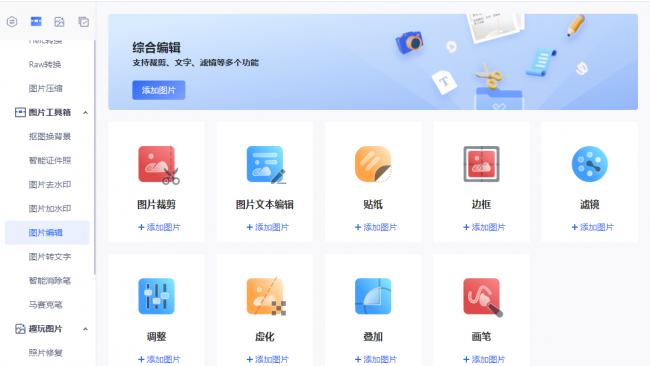Open the 滤镜 filter icon
This screenshot has width=650, height=366.
click(589, 164)
